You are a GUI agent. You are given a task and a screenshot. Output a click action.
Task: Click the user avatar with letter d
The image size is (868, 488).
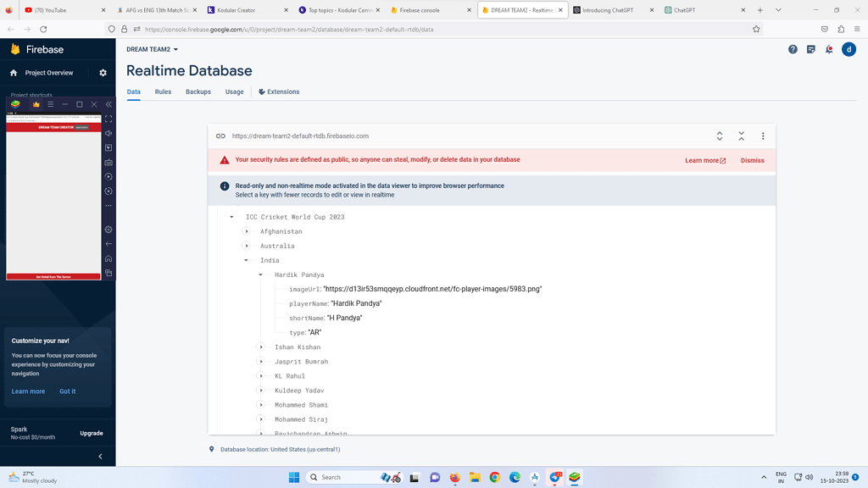coord(849,49)
